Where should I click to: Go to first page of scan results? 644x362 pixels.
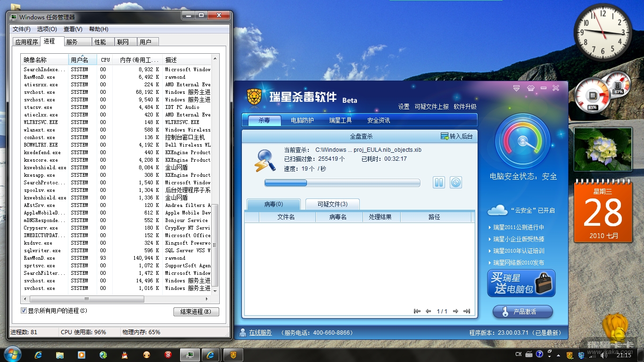coord(417,311)
